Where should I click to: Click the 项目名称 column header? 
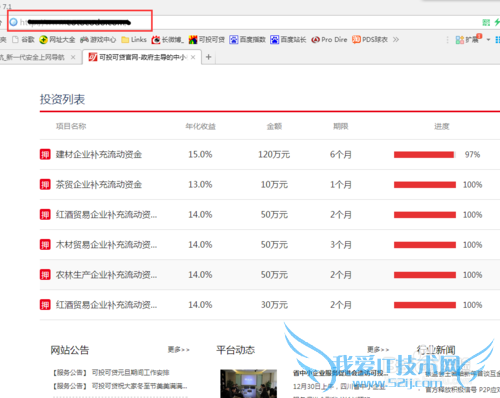pyautogui.click(x=71, y=126)
